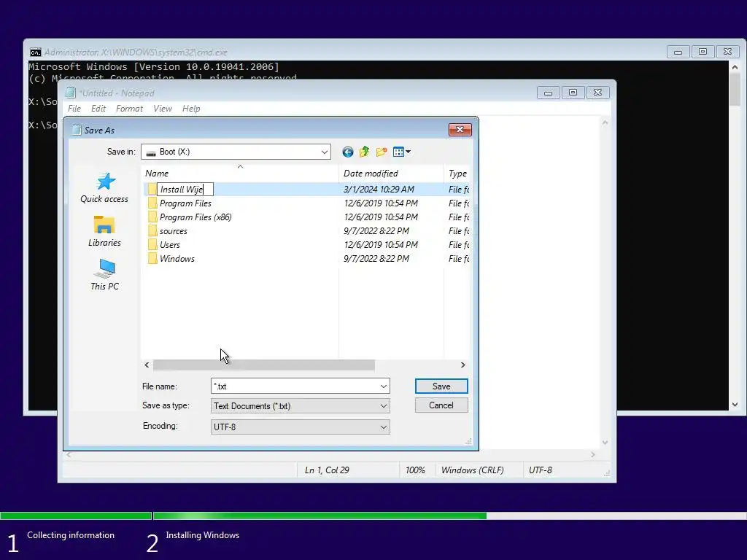Click the Cancel button
The width and height of the screenshot is (747, 560).
point(441,405)
